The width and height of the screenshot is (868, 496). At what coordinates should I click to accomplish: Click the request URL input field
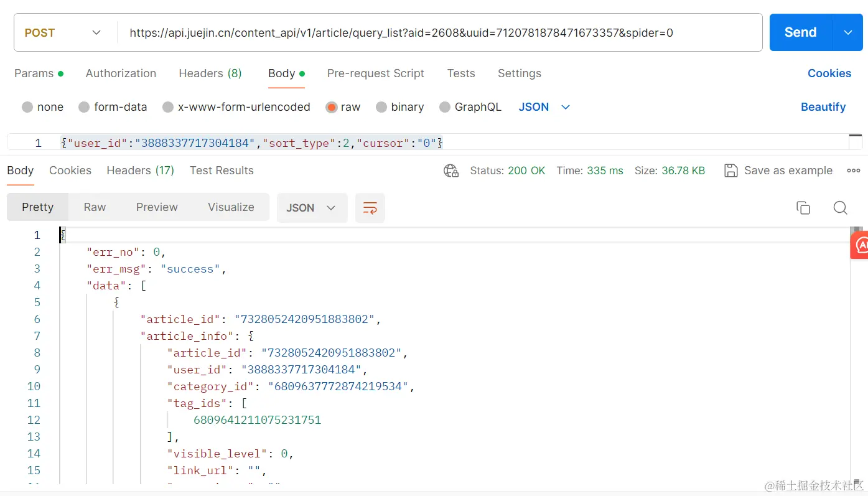click(x=439, y=32)
